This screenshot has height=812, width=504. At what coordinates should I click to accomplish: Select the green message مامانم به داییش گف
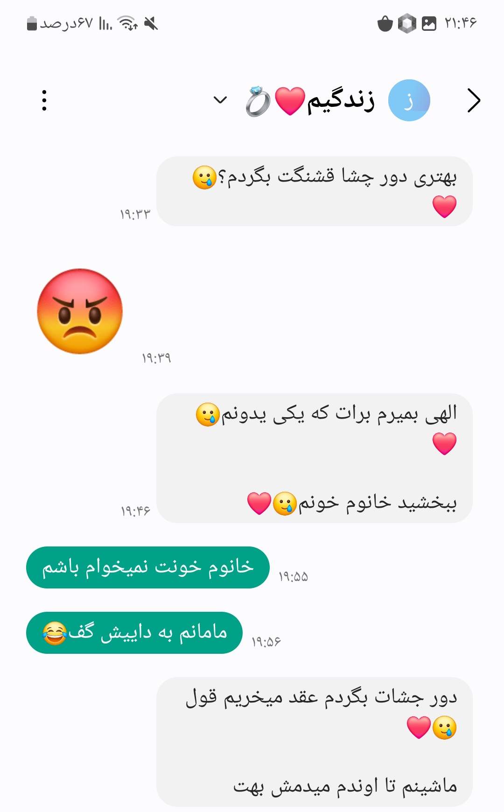click(134, 633)
